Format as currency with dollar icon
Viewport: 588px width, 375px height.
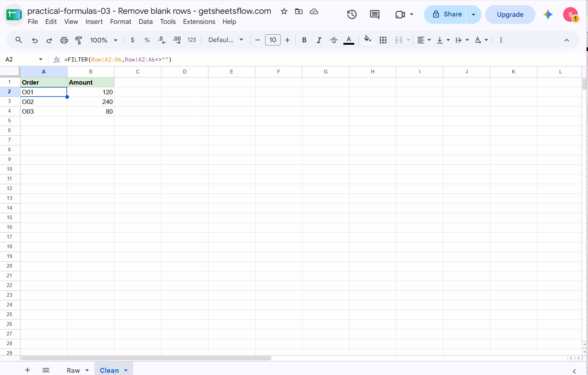click(132, 40)
